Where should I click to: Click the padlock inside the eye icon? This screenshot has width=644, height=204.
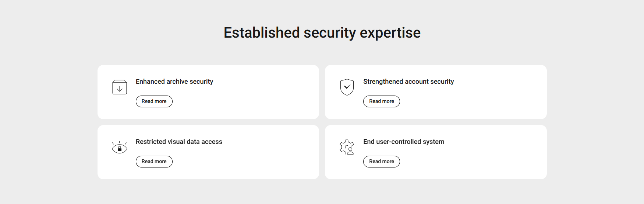coord(120,149)
